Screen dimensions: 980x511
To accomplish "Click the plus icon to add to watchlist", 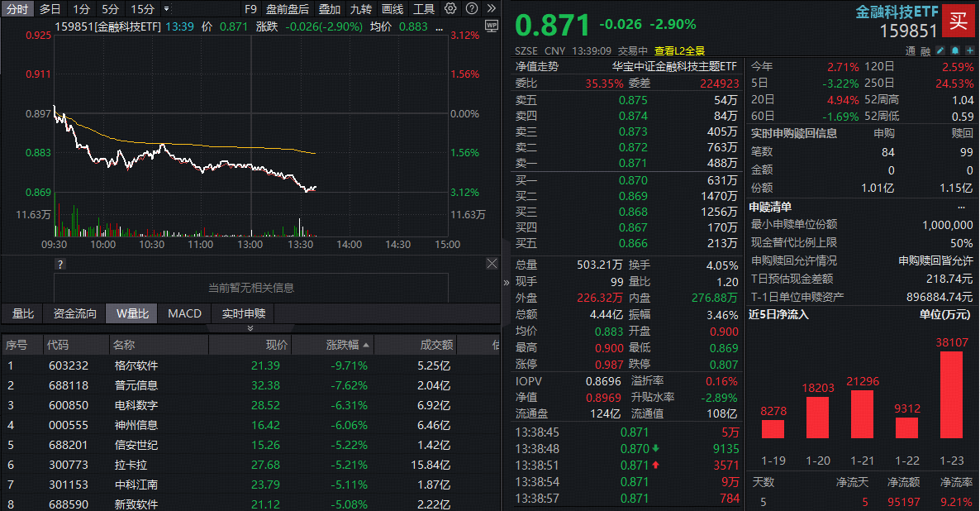I will pyautogui.click(x=969, y=50).
